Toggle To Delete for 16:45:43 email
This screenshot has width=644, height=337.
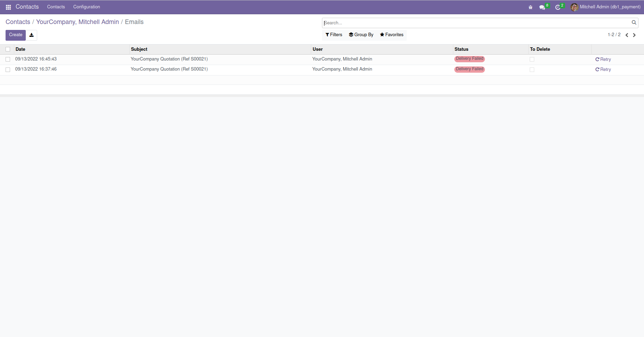click(532, 59)
